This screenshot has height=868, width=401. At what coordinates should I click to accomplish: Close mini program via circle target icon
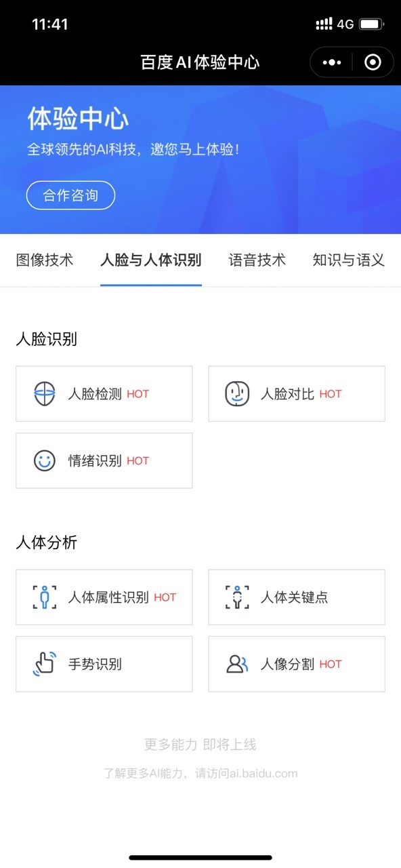[373, 62]
